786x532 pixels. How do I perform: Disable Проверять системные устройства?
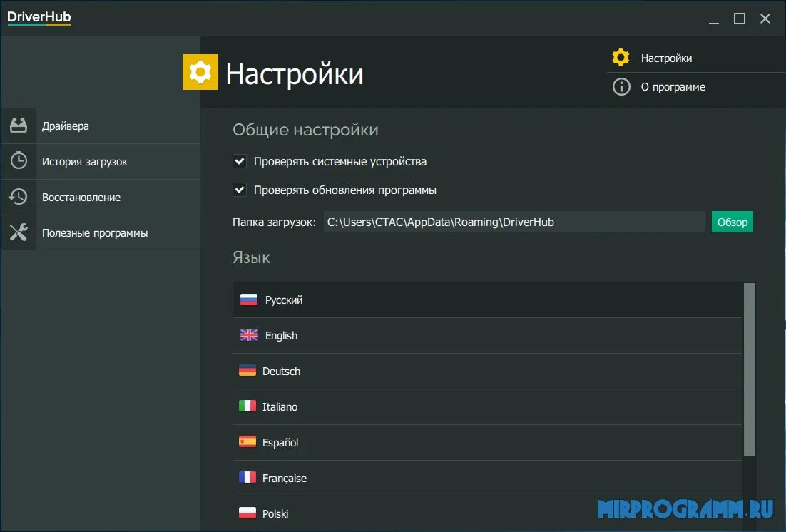(240, 161)
